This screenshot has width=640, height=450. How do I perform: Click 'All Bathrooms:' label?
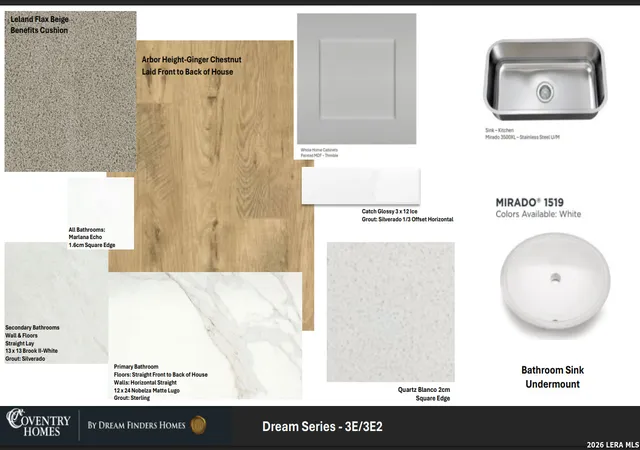coord(87,230)
